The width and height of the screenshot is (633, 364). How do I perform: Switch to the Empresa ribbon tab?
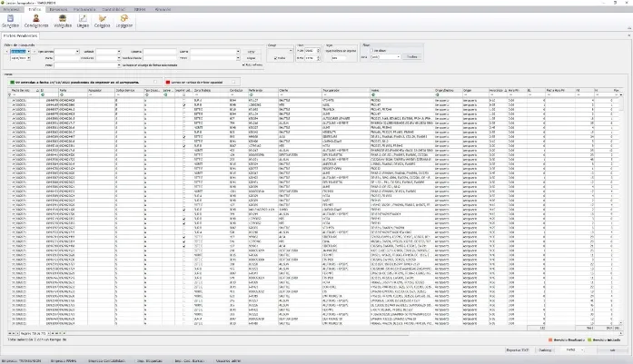11,9
